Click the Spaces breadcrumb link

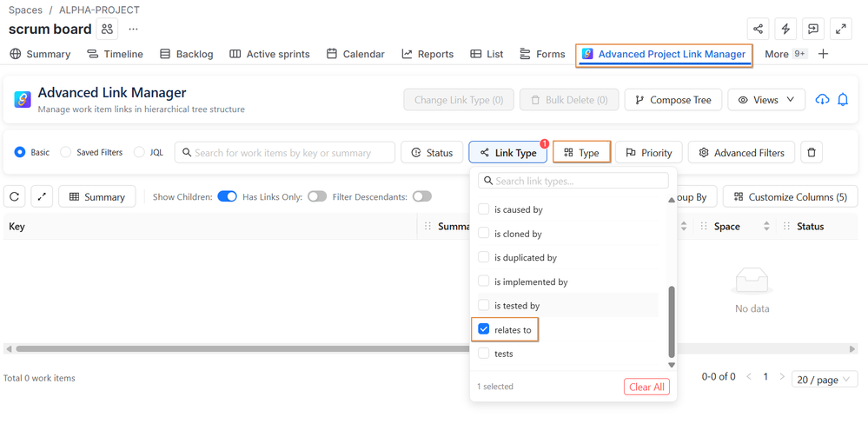pos(25,10)
